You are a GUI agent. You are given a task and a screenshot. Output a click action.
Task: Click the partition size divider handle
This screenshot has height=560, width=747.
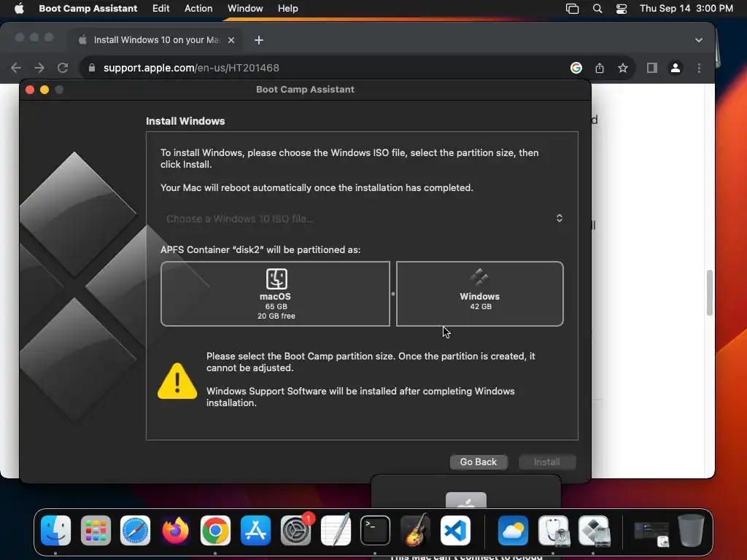tap(393, 294)
